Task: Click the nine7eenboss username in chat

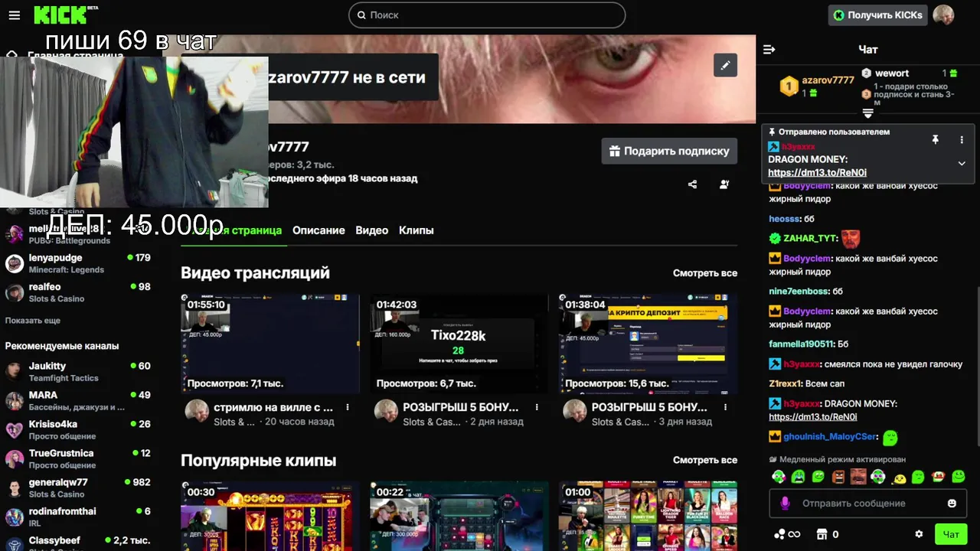Action: point(799,292)
